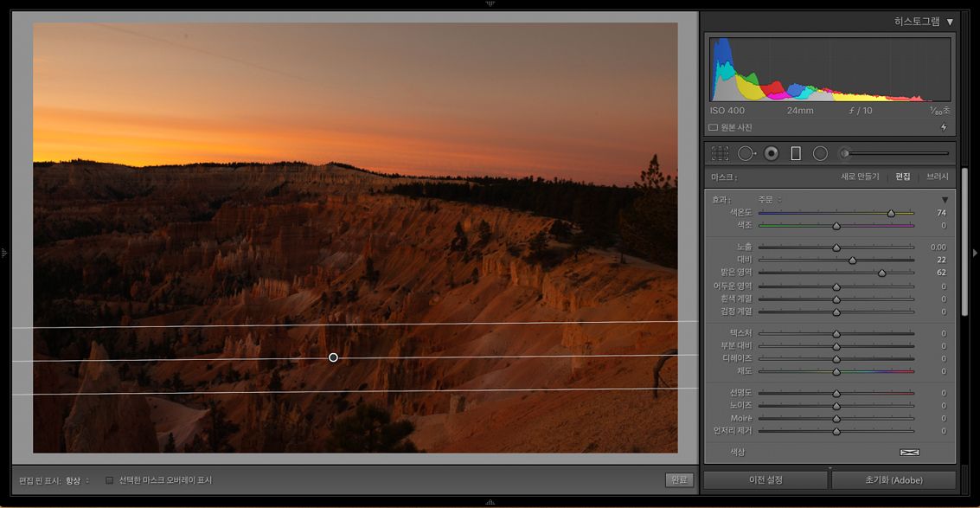Click the graduated filter pin on photo

[x=333, y=357]
